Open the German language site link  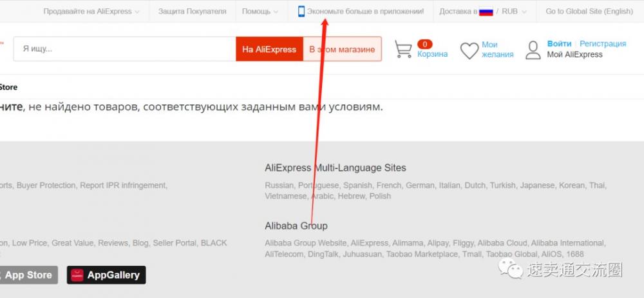(x=420, y=186)
